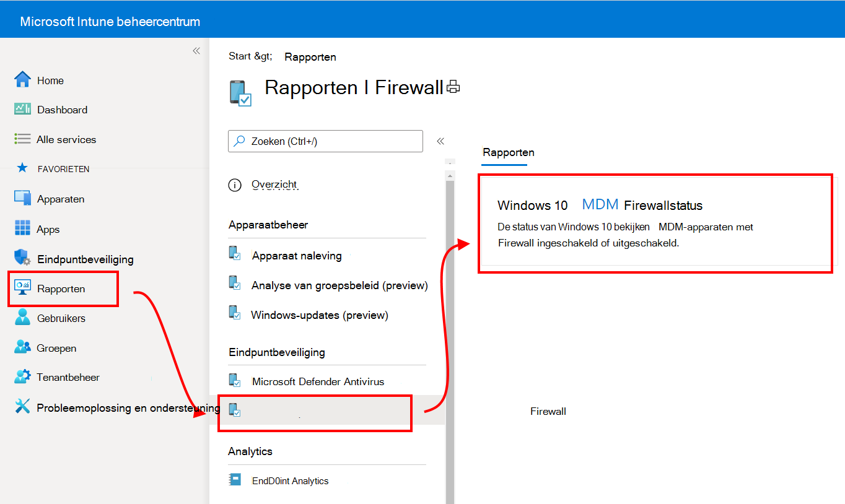
Task: Open Alle services
Action: coord(66,139)
